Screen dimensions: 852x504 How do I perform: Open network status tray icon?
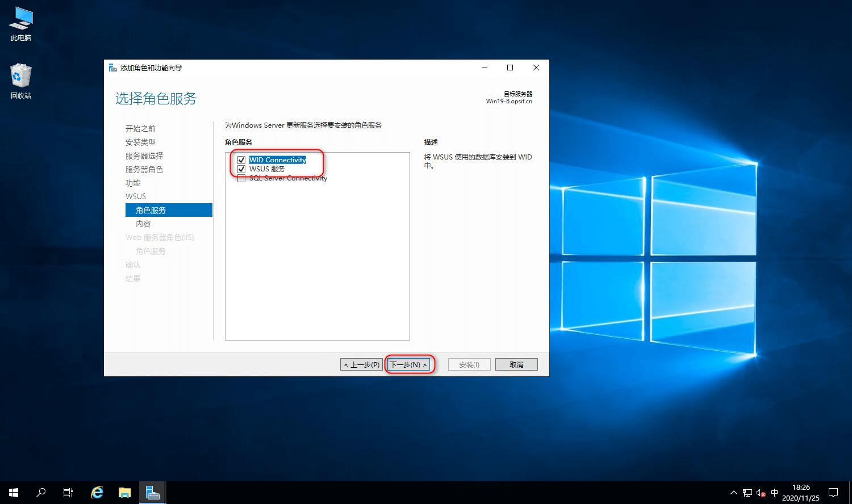tap(747, 493)
